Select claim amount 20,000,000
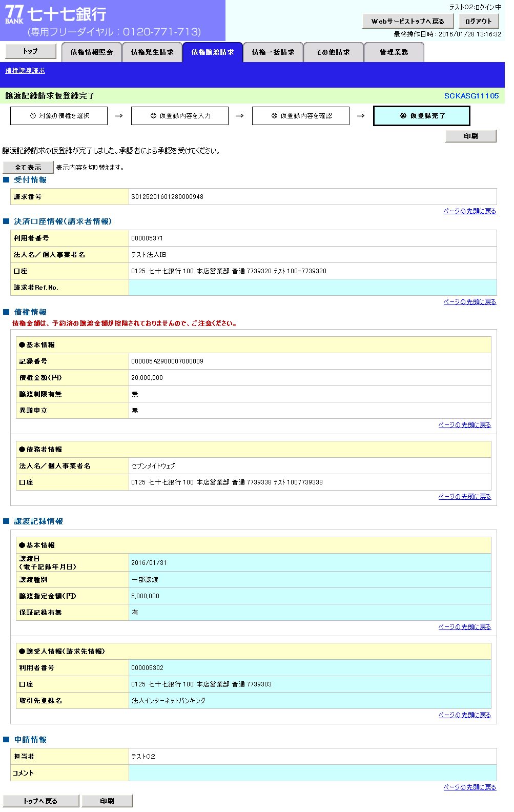Viewport: 514px width, 812px height. click(147, 378)
